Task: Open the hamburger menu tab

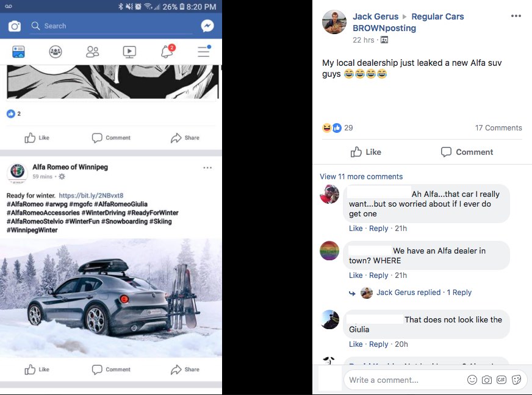Action: pos(204,52)
